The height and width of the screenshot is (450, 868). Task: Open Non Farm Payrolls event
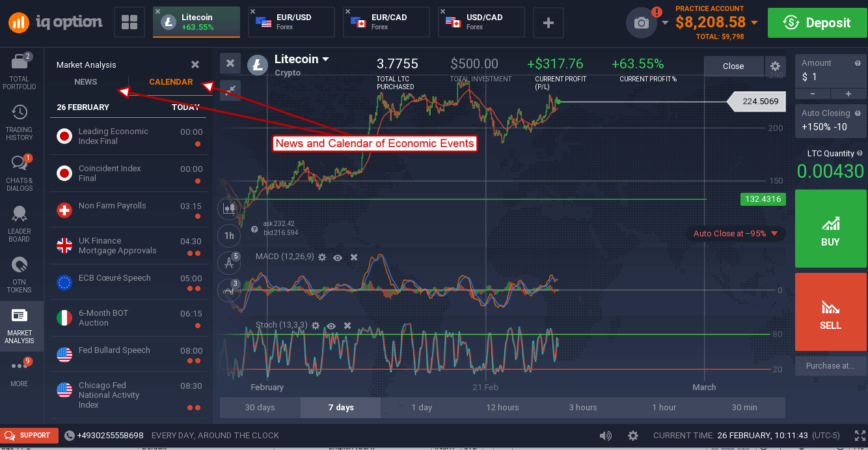pyautogui.click(x=128, y=210)
